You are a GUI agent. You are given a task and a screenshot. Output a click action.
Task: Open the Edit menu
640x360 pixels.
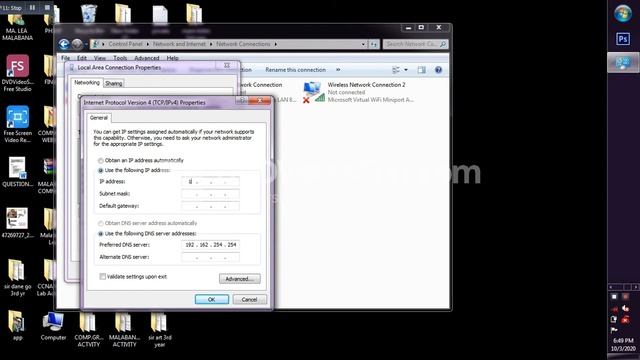point(82,58)
